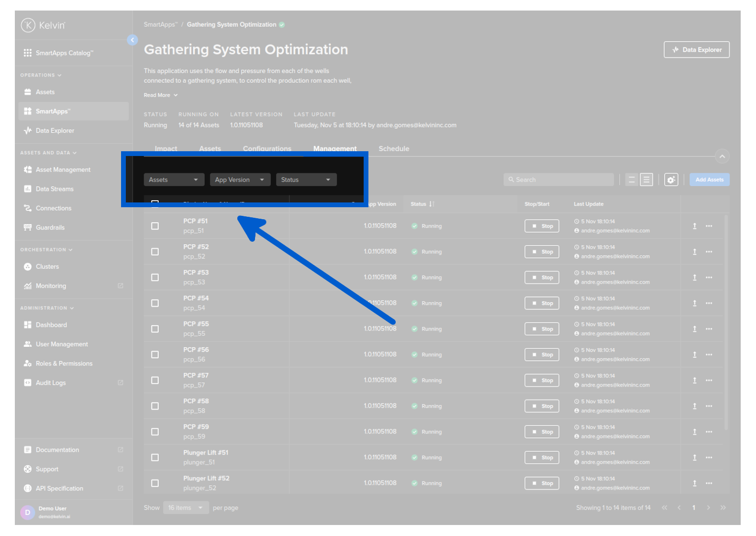Click the Add Assets button
Viewport: 756px width, 536px height.
pyautogui.click(x=709, y=180)
